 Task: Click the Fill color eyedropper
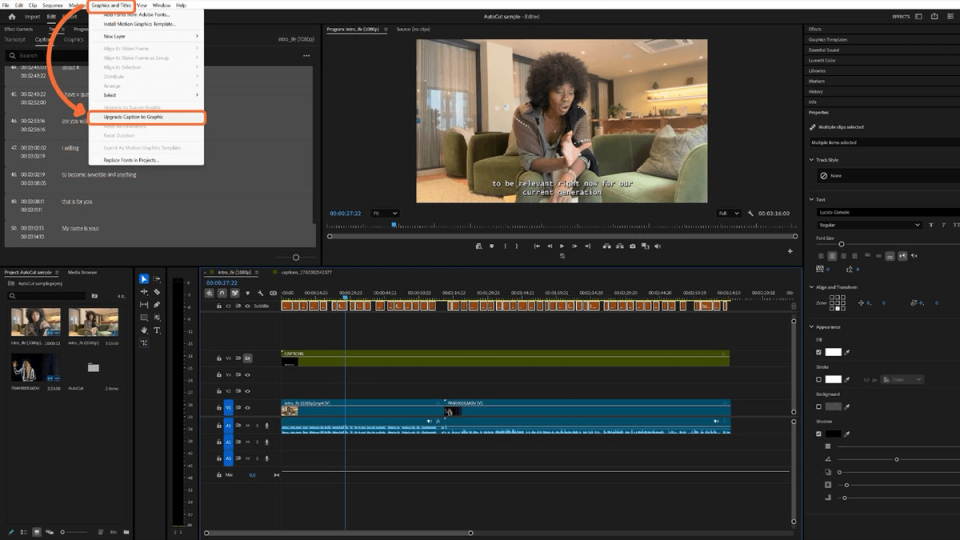tap(847, 352)
